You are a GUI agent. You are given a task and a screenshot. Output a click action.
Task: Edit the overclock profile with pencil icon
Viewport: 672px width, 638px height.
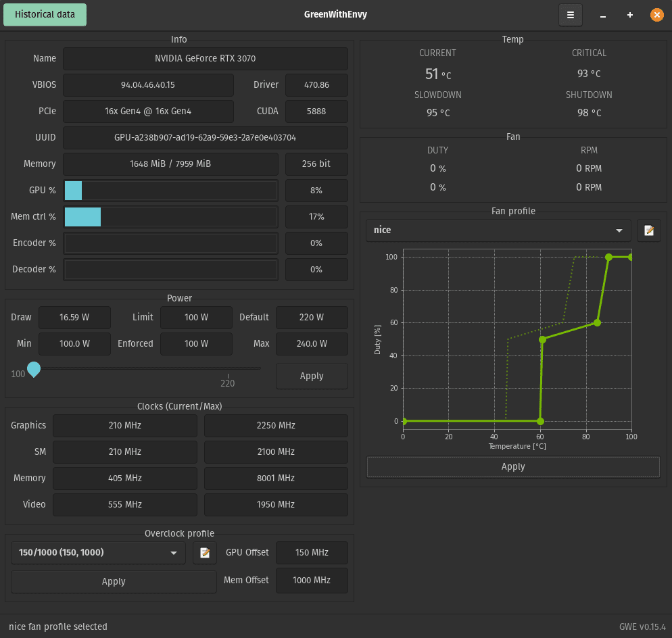click(x=205, y=553)
